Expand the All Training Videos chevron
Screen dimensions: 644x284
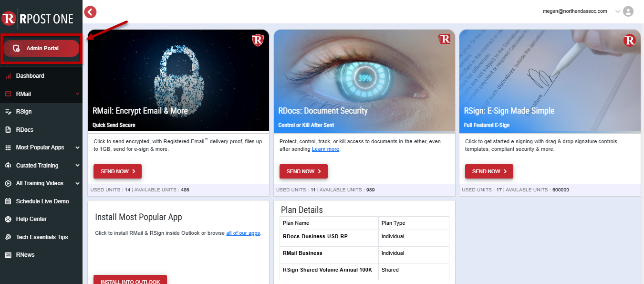tap(77, 183)
